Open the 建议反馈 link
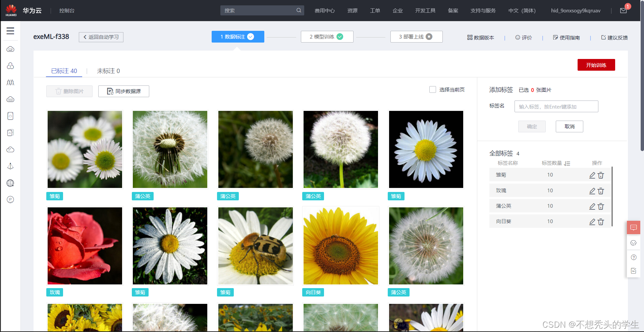The width and height of the screenshot is (644, 332). 614,38
